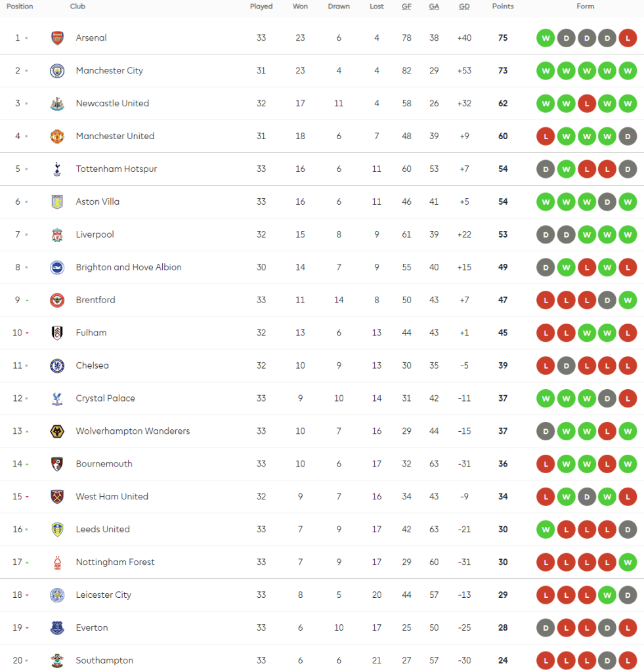
Task: Expand the Brentford position movement arrow
Action: coord(27,301)
